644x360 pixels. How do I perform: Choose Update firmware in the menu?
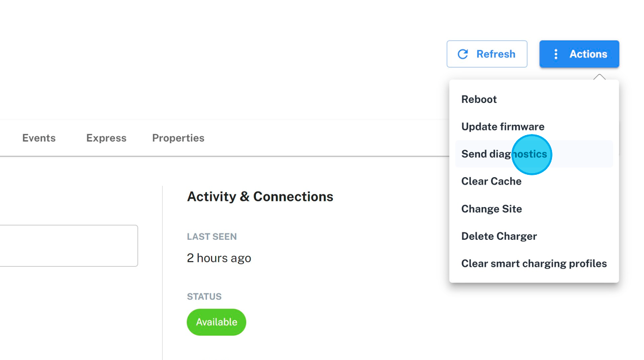pyautogui.click(x=503, y=127)
